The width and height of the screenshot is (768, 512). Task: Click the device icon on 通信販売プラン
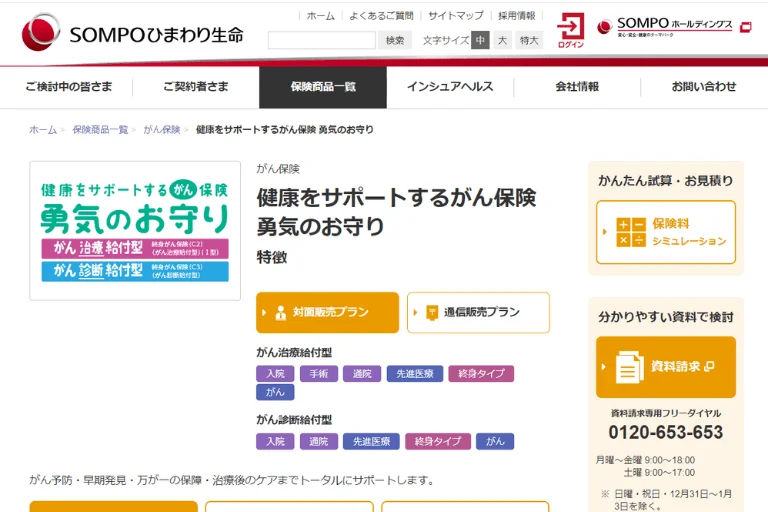point(432,313)
